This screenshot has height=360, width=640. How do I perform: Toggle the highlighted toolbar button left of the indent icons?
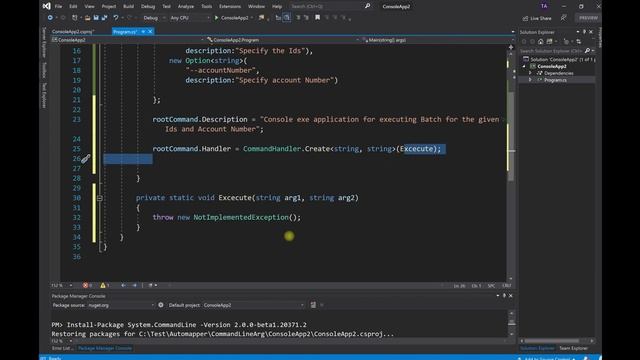[x=287, y=18]
